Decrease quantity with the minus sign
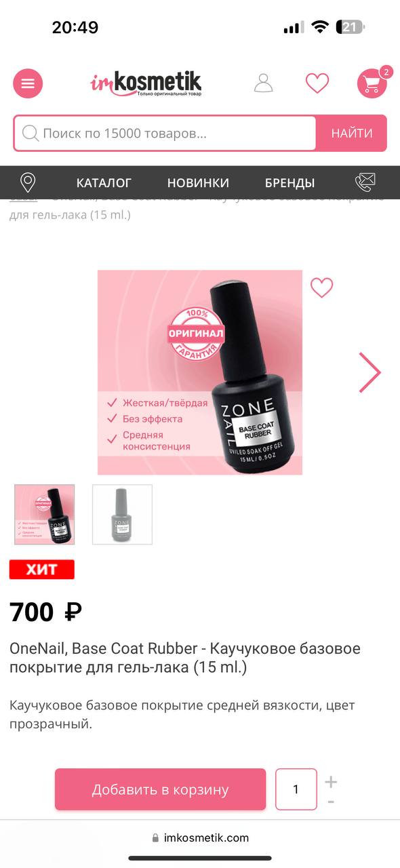 point(330,802)
